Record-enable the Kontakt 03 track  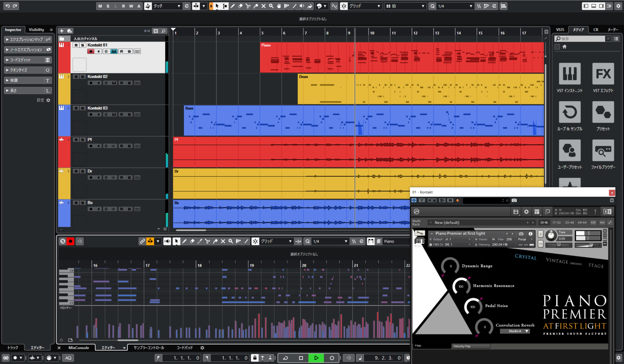(x=91, y=114)
